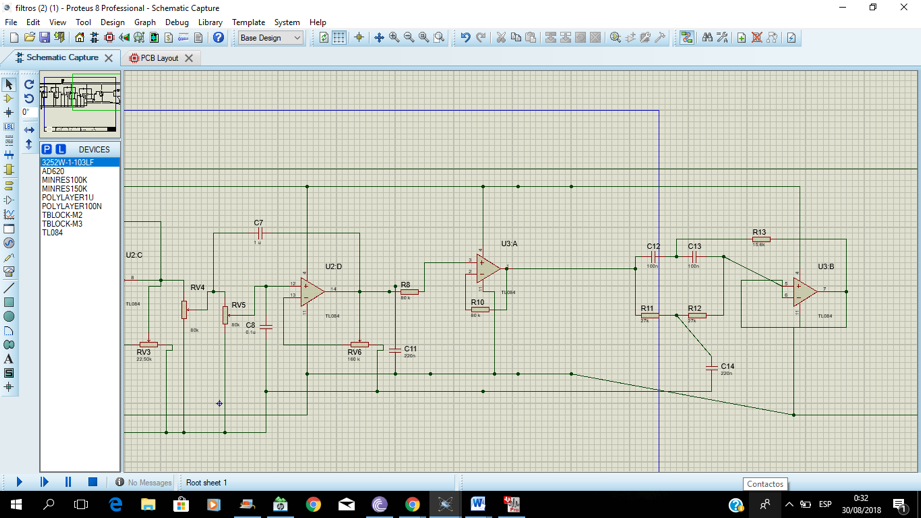The width and height of the screenshot is (921, 518).
Task: Select the 2D text 'A' tool
Action: point(9,359)
